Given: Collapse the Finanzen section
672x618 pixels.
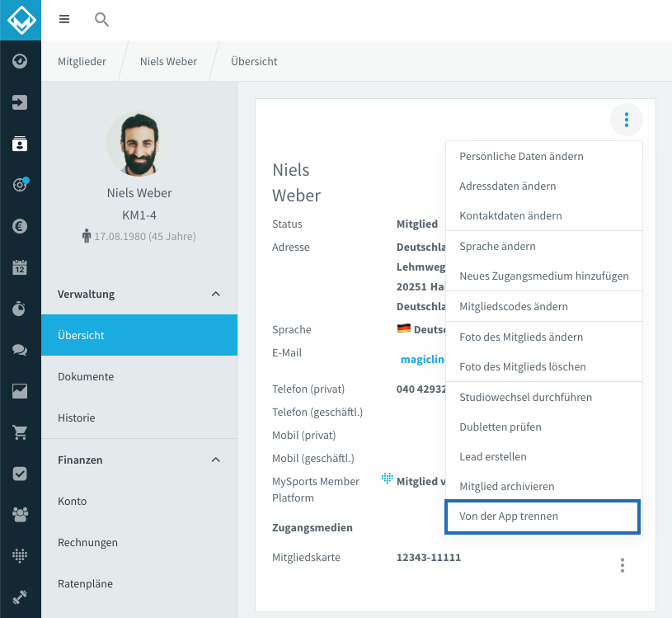Looking at the screenshot, I should [x=215, y=460].
